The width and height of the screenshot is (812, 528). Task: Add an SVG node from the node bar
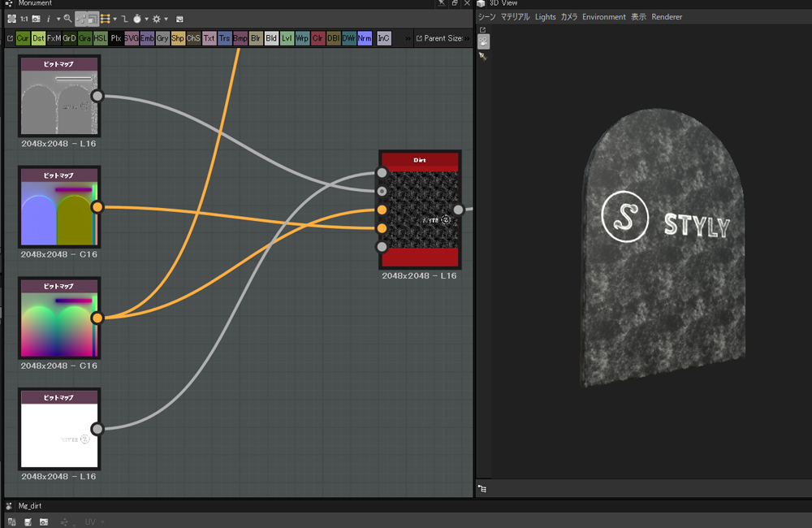click(x=132, y=38)
